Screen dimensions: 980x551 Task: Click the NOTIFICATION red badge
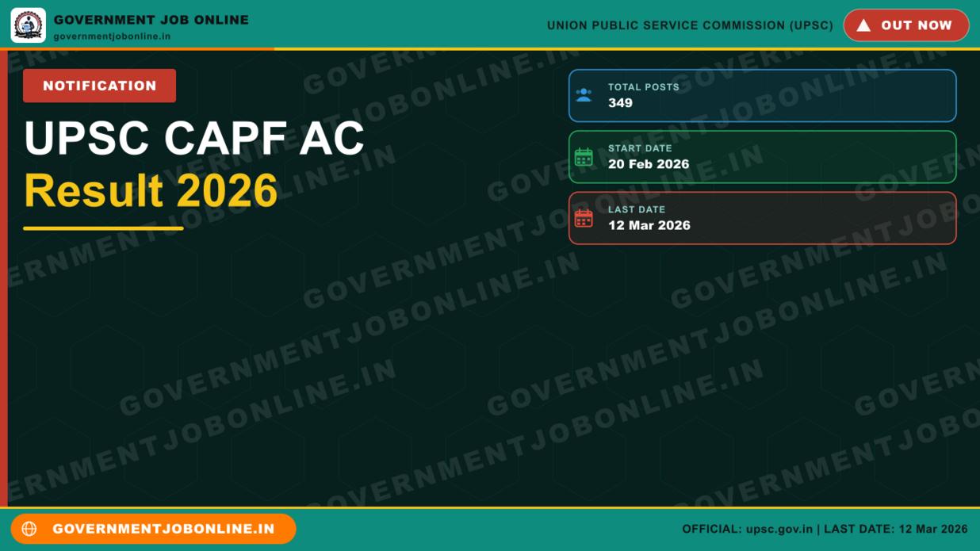[99, 86]
